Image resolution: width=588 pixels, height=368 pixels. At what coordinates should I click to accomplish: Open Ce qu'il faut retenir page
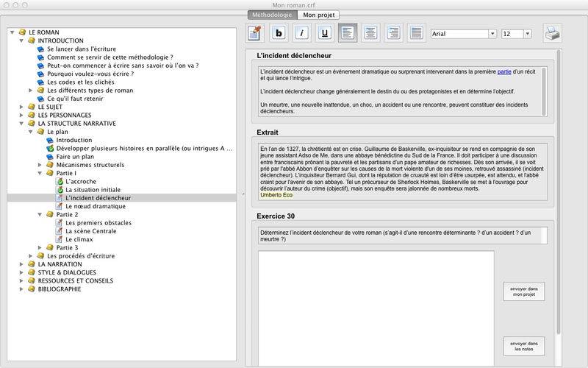tap(75, 99)
